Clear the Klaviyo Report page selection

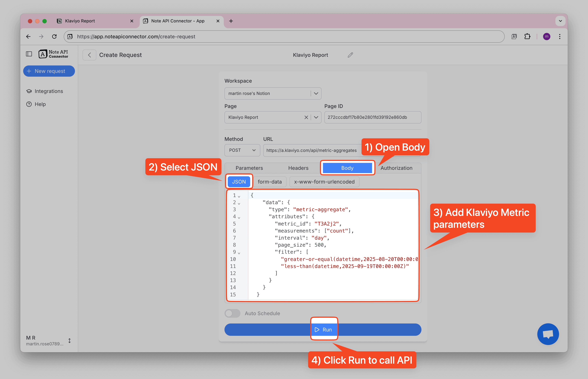coord(306,117)
